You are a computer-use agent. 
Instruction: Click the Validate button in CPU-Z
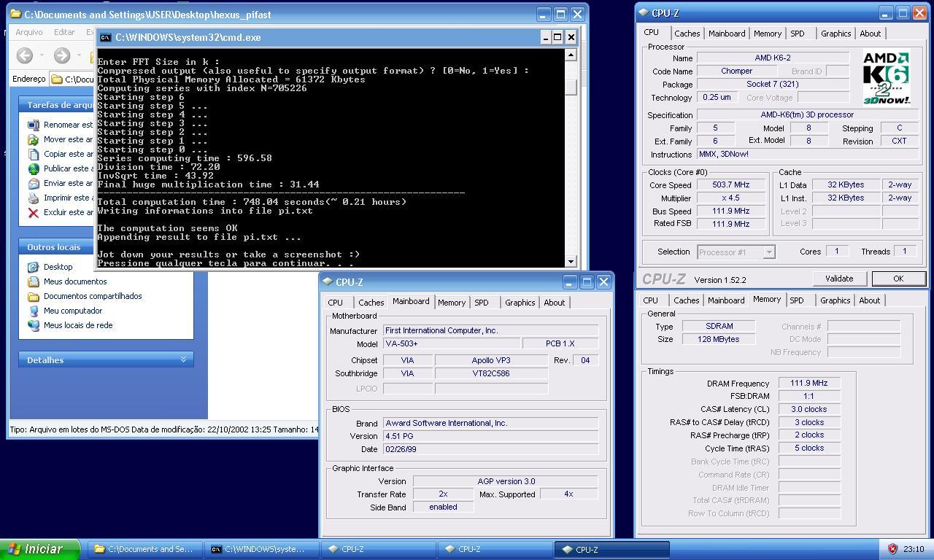pos(839,279)
